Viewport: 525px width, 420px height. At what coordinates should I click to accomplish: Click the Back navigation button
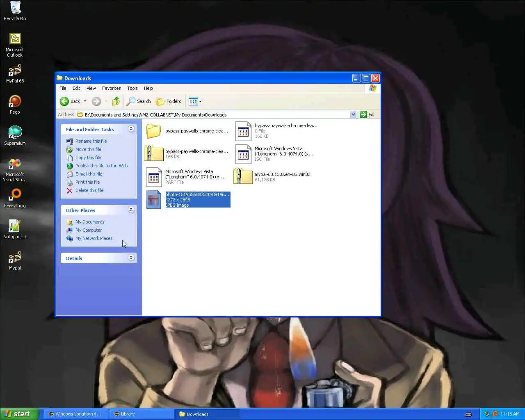click(x=70, y=101)
